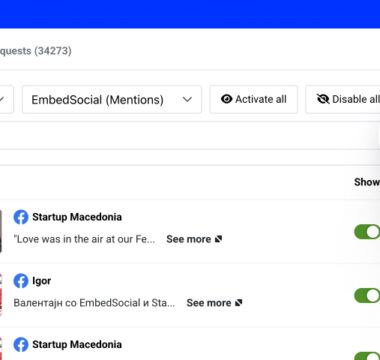Image resolution: width=380 pixels, height=360 pixels.
Task: Open the EmbedSocial (Mentions) dropdown
Action: 112,99
